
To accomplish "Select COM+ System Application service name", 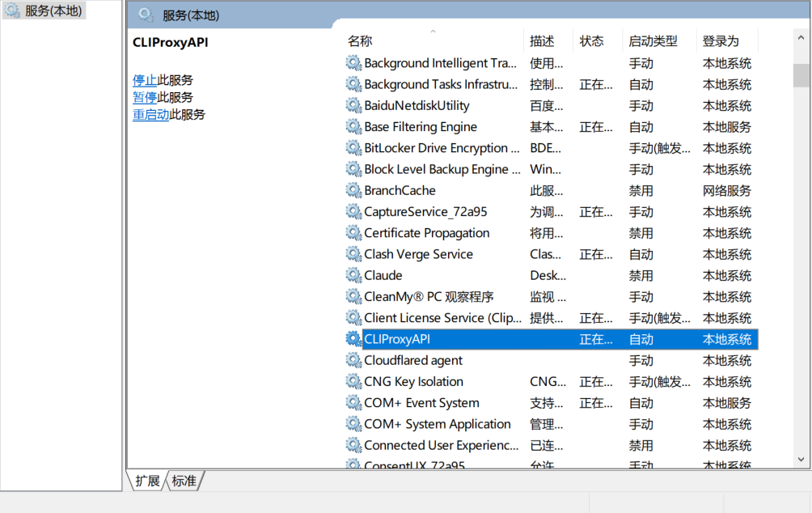I will point(438,424).
